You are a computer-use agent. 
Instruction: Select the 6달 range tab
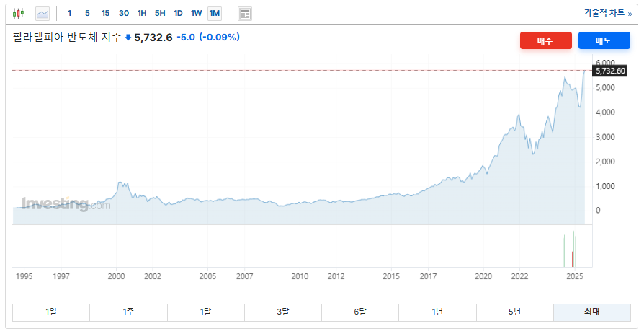(359, 312)
